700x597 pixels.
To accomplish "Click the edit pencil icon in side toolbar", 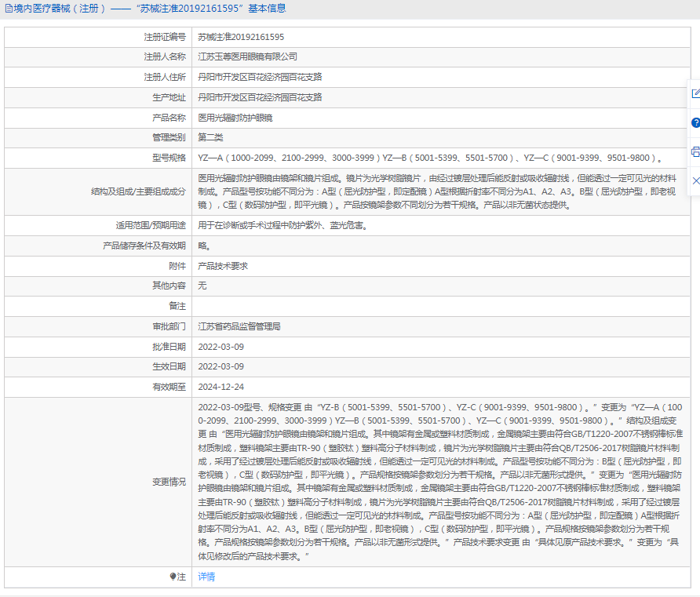I will pos(695,93).
